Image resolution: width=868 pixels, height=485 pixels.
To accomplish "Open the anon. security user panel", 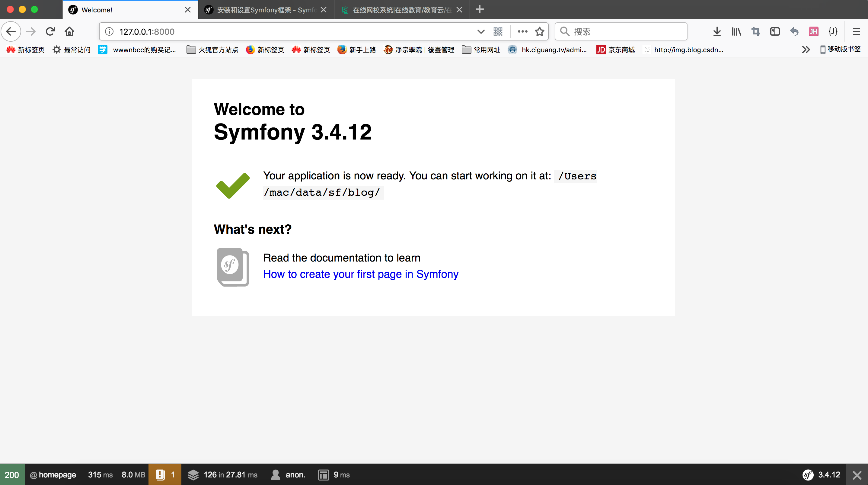I will pyautogui.click(x=288, y=474).
